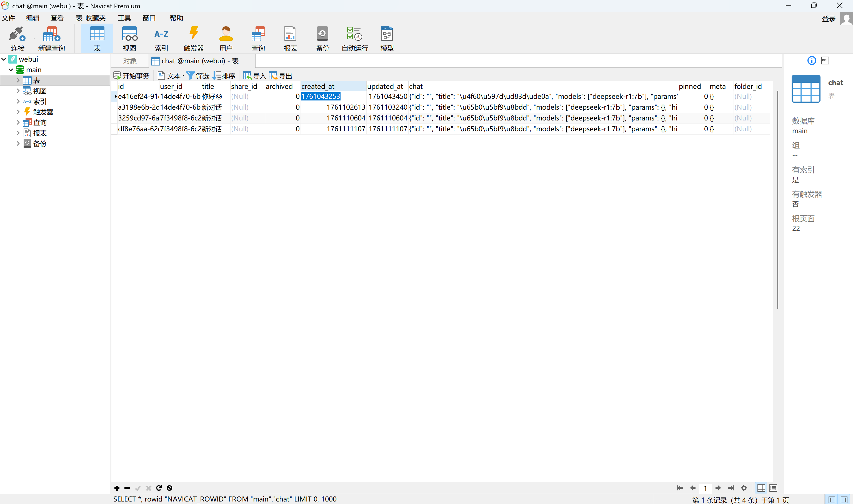The width and height of the screenshot is (853, 504).
Task: Click the Automation (自动运行) toolbar icon
Action: (354, 38)
